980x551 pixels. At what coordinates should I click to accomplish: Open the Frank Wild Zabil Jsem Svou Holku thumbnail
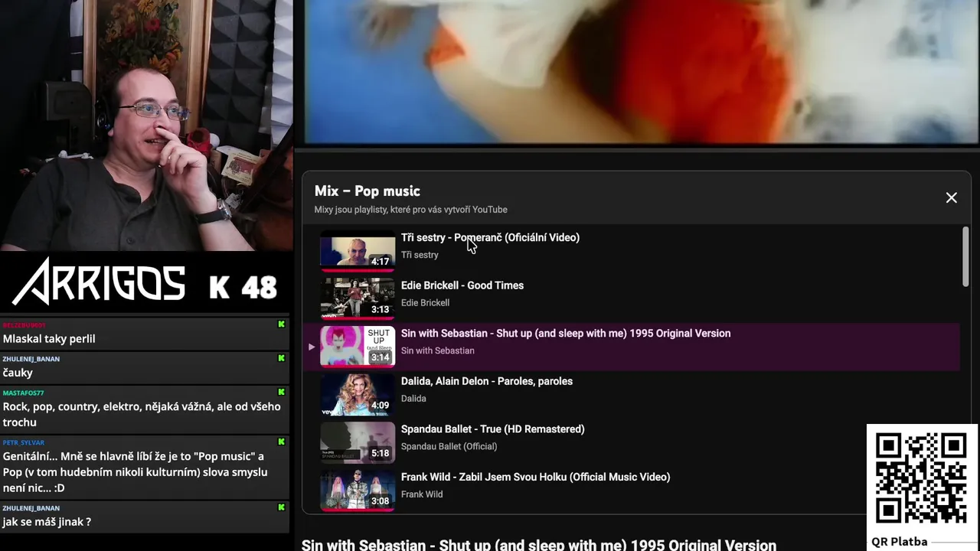[x=358, y=491]
